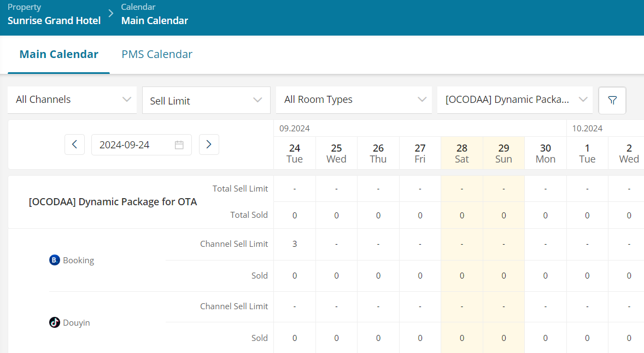Expand the All Room Types dropdown
This screenshot has height=353, width=644.
pyautogui.click(x=354, y=100)
